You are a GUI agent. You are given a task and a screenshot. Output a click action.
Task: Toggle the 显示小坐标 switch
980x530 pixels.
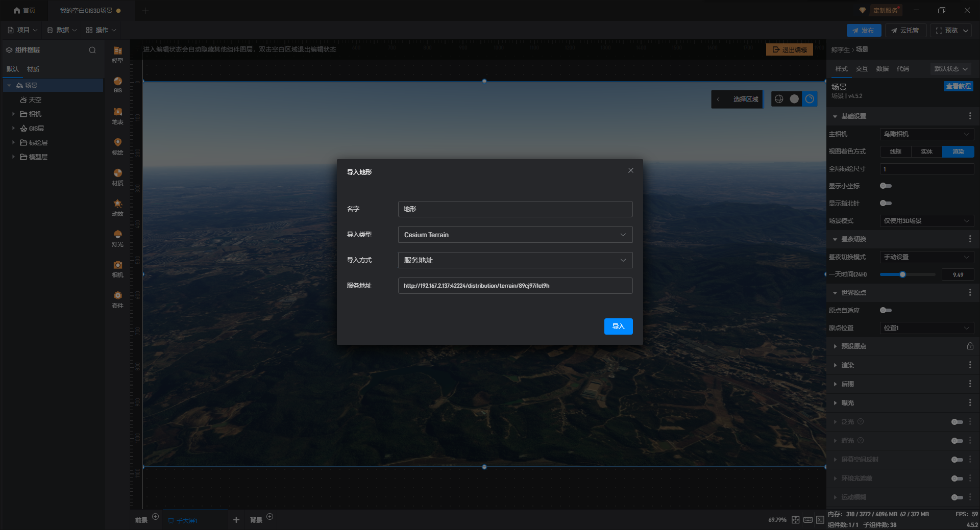point(886,186)
